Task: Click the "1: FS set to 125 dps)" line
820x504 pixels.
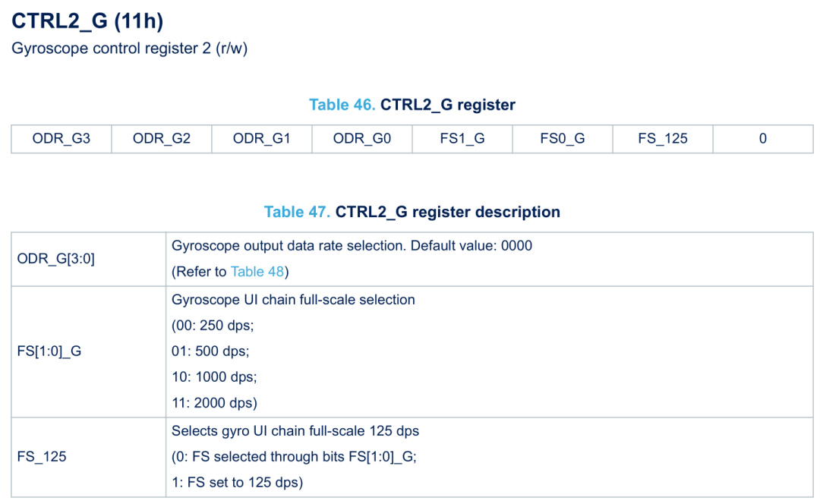Action: point(237,482)
